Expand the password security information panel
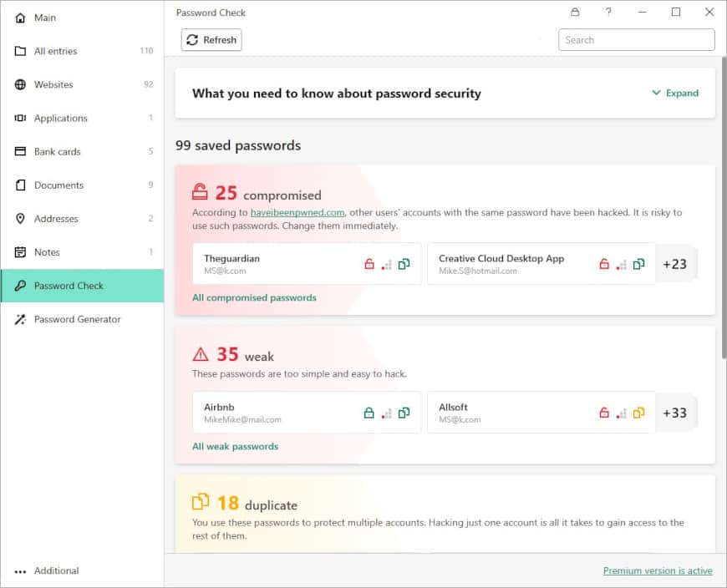The image size is (727, 588). click(x=675, y=94)
